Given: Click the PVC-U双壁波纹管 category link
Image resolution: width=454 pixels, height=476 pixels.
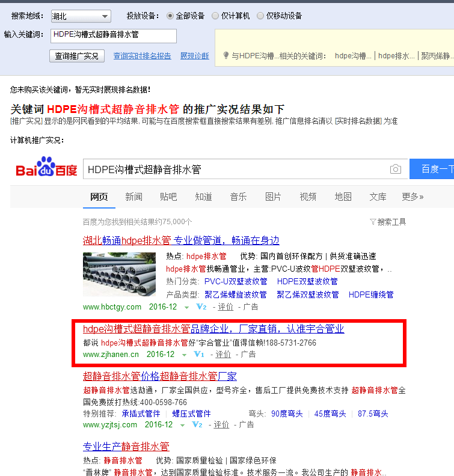Looking at the screenshot, I should tap(236, 281).
